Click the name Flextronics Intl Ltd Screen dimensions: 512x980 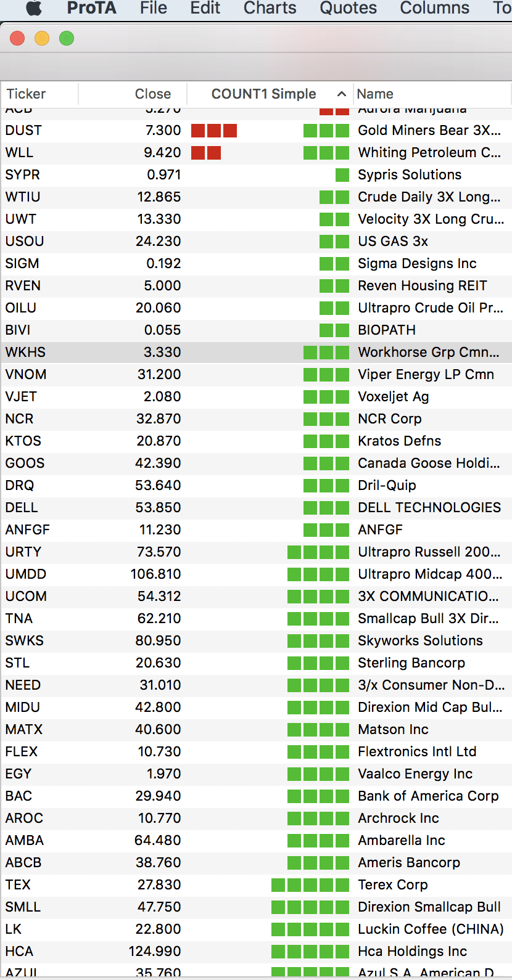coord(417,752)
